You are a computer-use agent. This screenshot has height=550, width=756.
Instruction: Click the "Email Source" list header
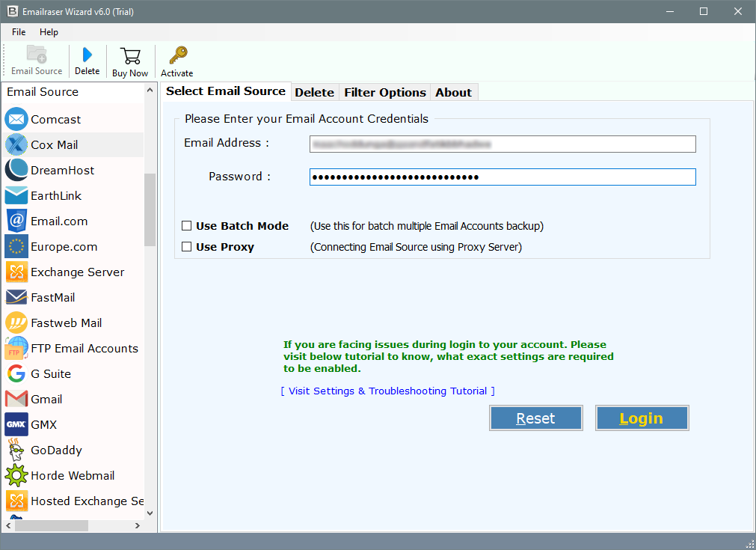click(x=43, y=91)
